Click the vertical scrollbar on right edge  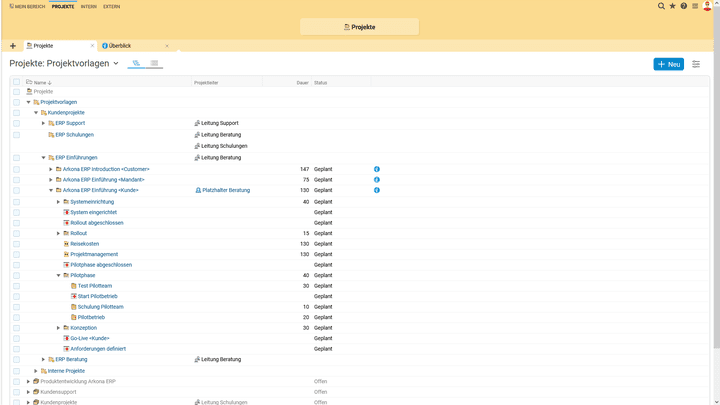[x=715, y=200]
